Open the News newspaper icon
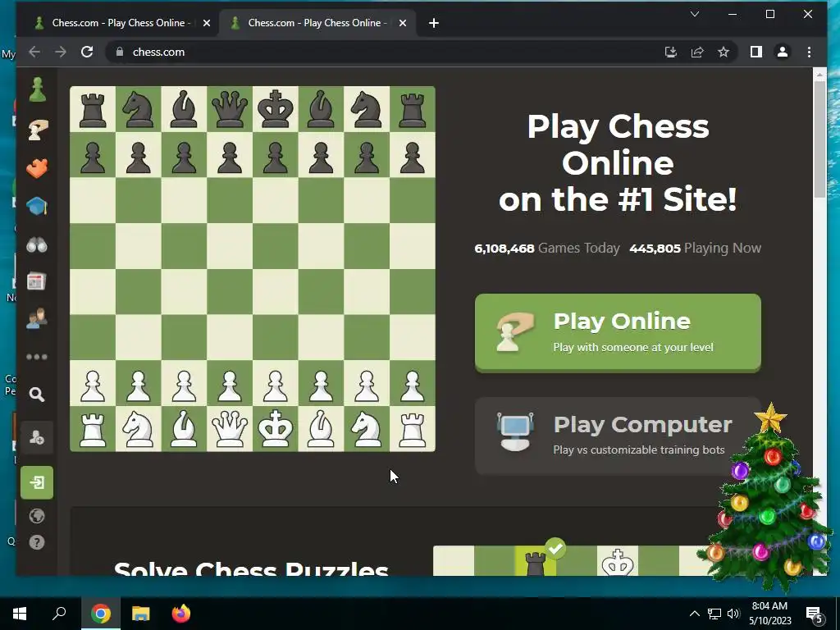The height and width of the screenshot is (630, 840). 37,281
